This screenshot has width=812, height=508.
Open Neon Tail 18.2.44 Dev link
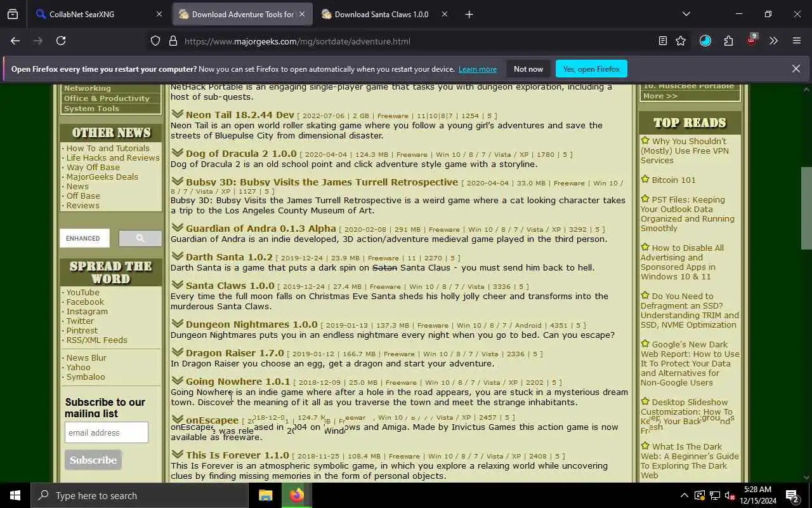pos(240,115)
